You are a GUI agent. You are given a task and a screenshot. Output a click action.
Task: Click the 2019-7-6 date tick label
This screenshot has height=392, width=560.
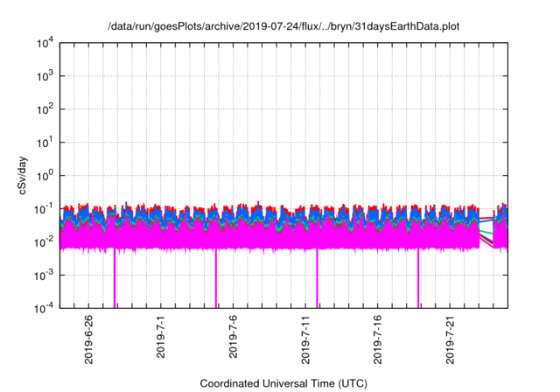pyautogui.click(x=233, y=337)
